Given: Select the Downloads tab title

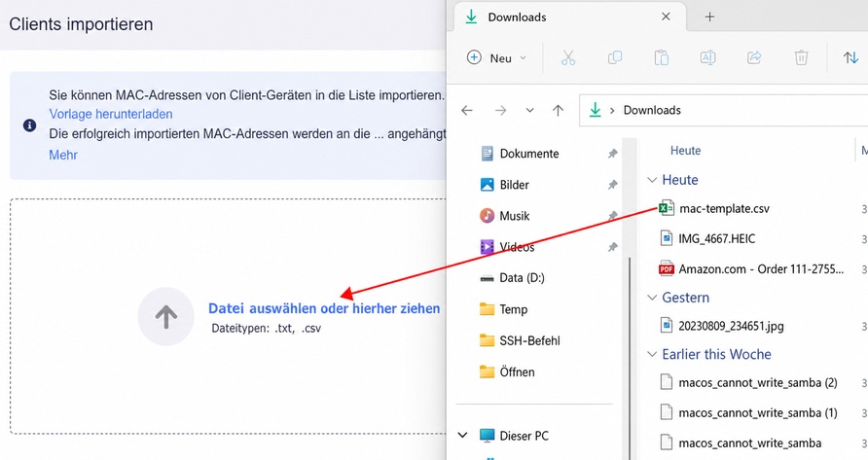Looking at the screenshot, I should point(517,18).
